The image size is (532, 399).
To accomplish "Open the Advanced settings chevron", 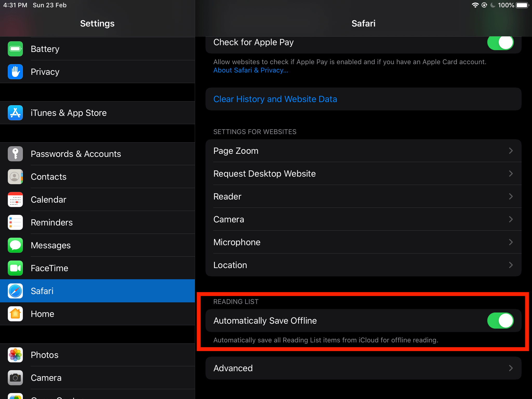I will point(510,368).
